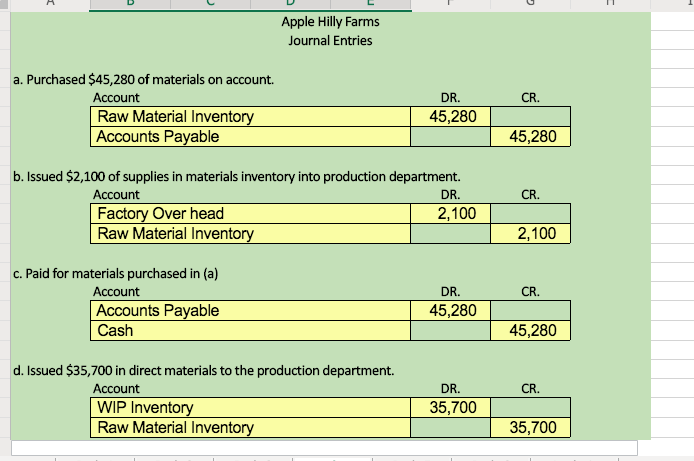The height and width of the screenshot is (461, 694).
Task: Click the 'b. Issued $2,100 of supplies' description
Action: [237, 177]
